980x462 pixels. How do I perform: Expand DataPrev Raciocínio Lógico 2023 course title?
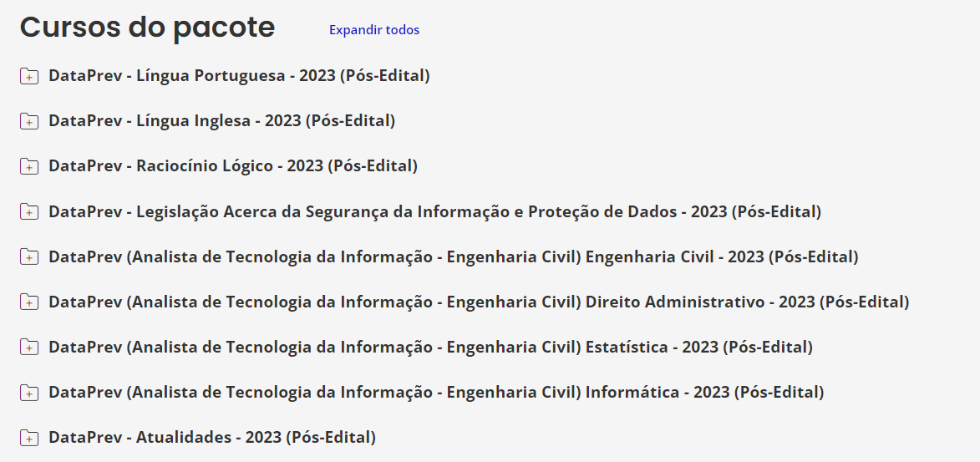pos(233,166)
